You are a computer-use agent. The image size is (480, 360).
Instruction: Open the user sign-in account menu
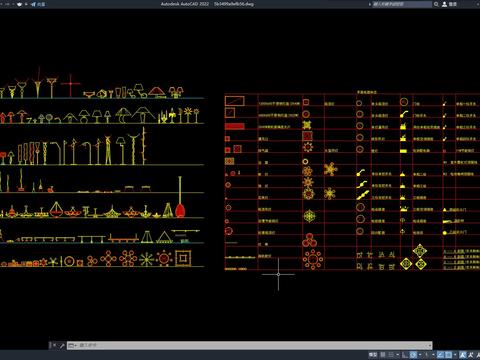pyautogui.click(x=449, y=4)
